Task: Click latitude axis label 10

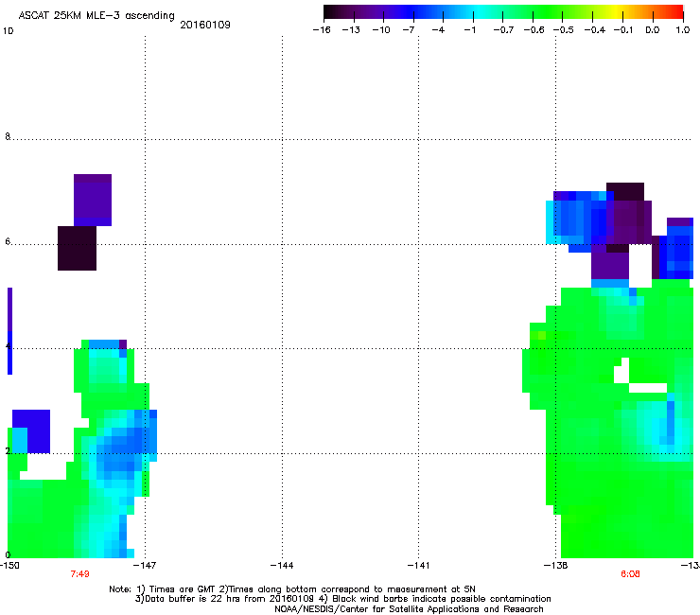Action: pyautogui.click(x=8, y=31)
